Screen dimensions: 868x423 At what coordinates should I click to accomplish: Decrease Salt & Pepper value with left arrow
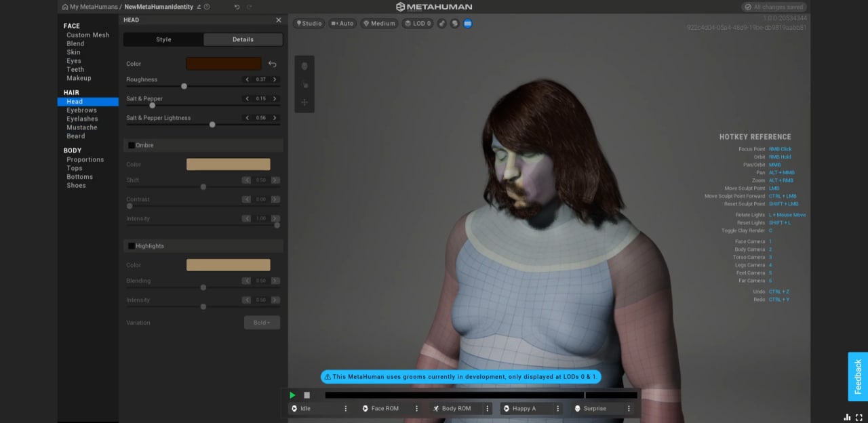pyautogui.click(x=247, y=98)
